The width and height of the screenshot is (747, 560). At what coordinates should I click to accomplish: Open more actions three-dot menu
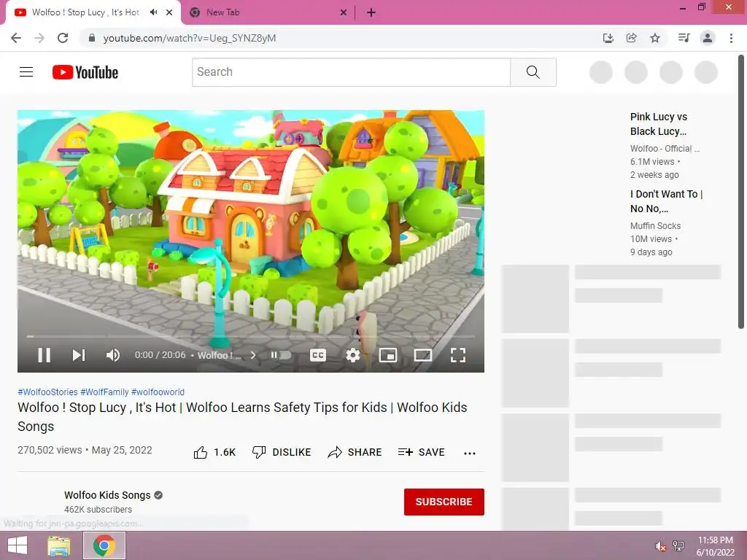(470, 453)
